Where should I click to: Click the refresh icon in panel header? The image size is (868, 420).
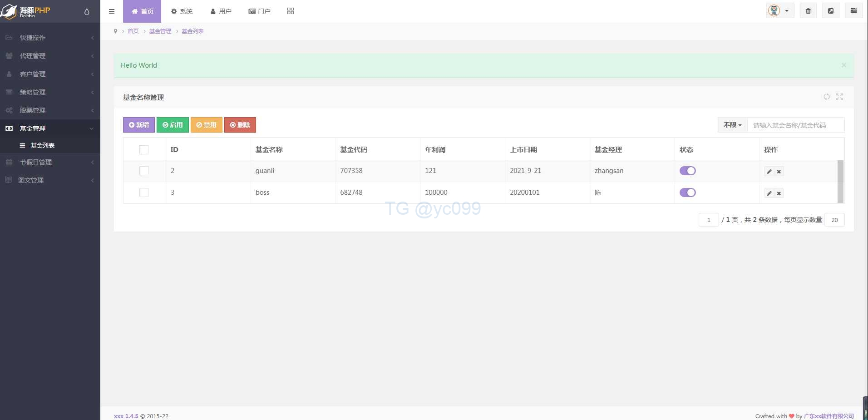(827, 97)
